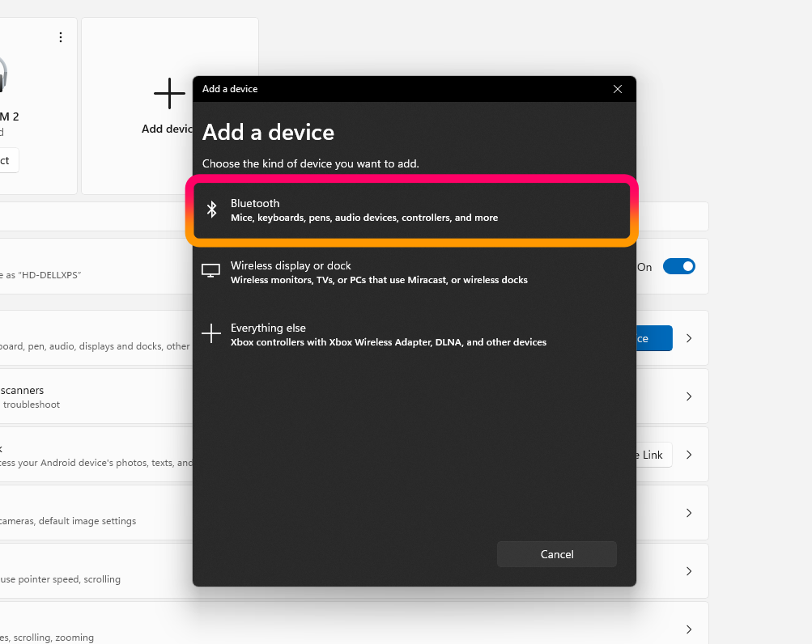Expand the mouse pointer speed row chevron
This screenshot has width=812, height=644.
pyautogui.click(x=689, y=571)
